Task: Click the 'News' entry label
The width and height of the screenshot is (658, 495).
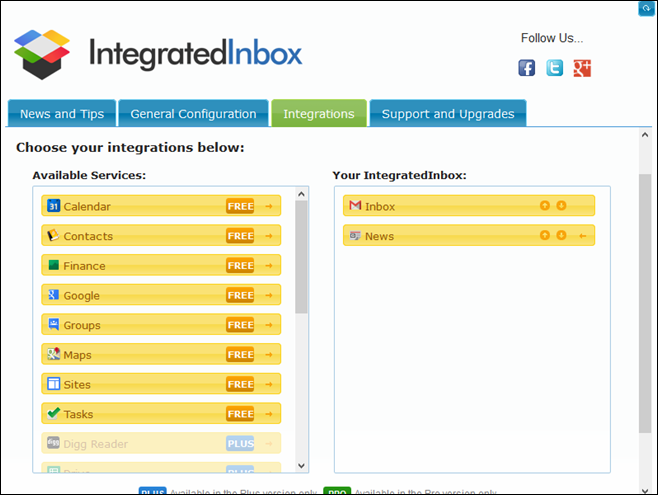Action: pos(379,236)
